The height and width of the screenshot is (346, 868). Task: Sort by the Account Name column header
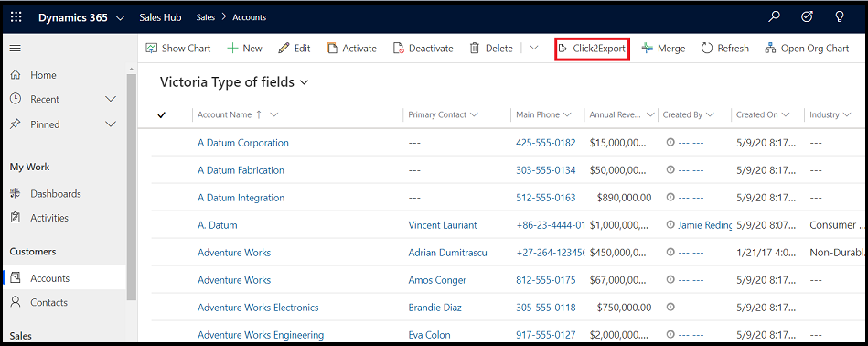(224, 114)
